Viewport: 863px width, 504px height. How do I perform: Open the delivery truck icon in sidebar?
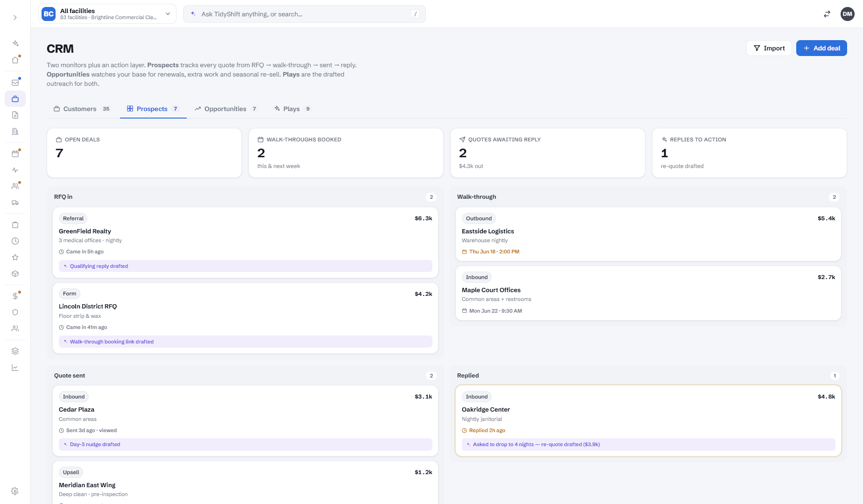coord(15,203)
